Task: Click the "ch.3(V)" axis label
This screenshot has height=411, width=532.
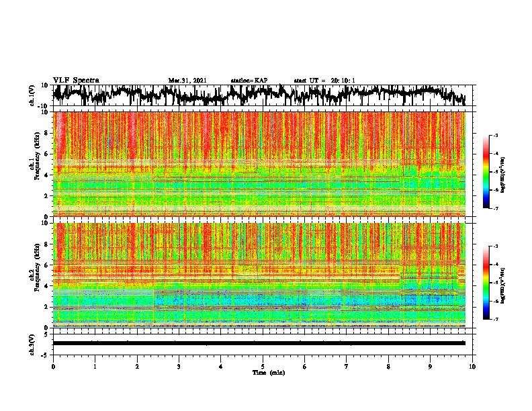Action: [32, 345]
